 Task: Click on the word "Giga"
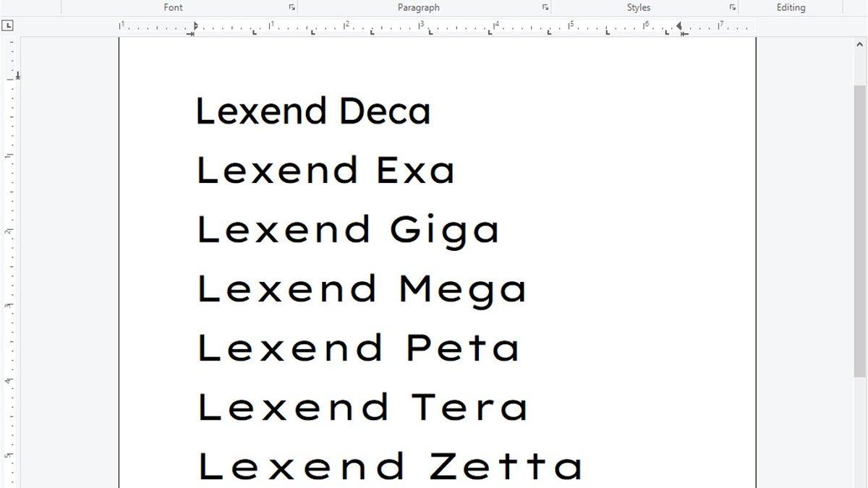pos(444,231)
